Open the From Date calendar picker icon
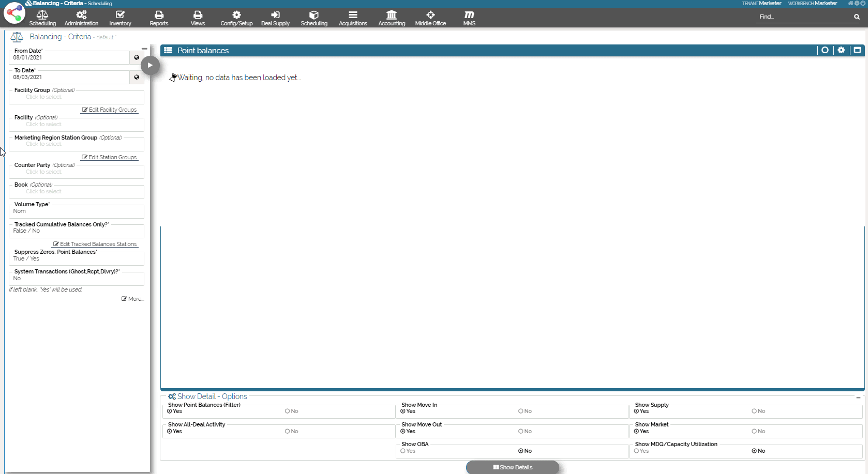Viewport: 868px width, 474px height. pyautogui.click(x=137, y=57)
